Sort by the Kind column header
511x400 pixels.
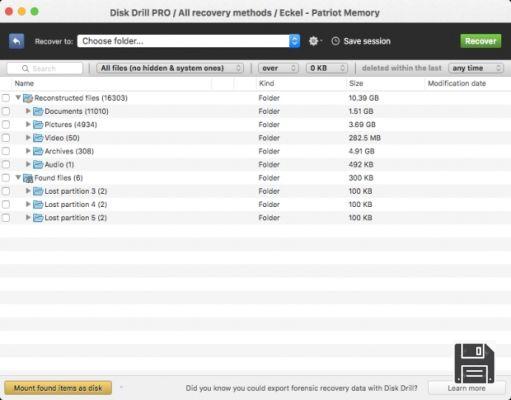(267, 83)
